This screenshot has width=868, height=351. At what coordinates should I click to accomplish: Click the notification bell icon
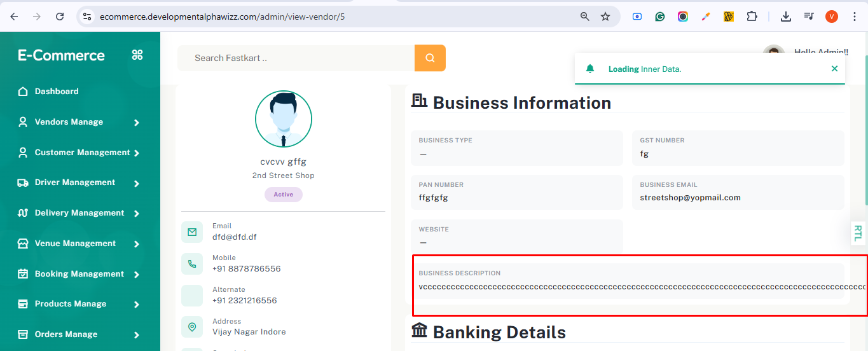tap(590, 69)
